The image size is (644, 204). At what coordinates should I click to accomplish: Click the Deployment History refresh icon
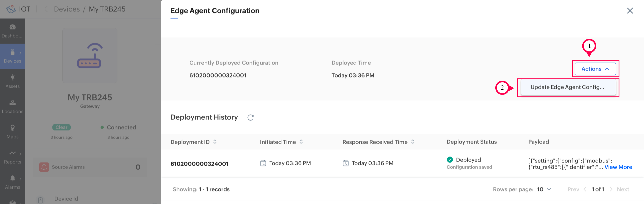[250, 117]
